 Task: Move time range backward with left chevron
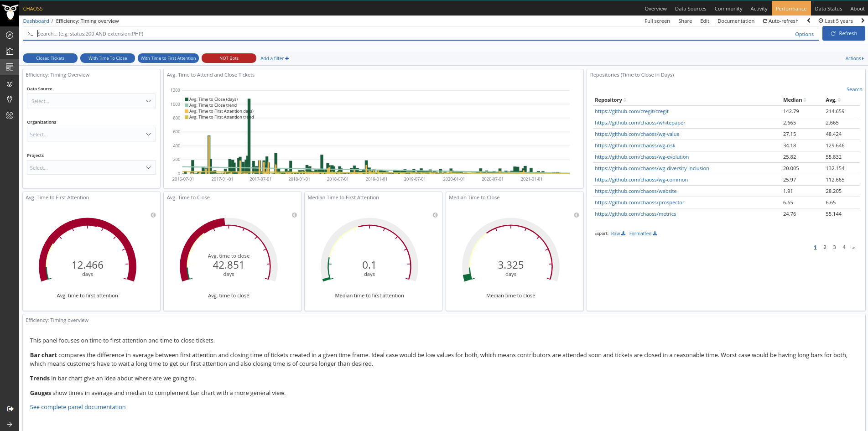809,21
